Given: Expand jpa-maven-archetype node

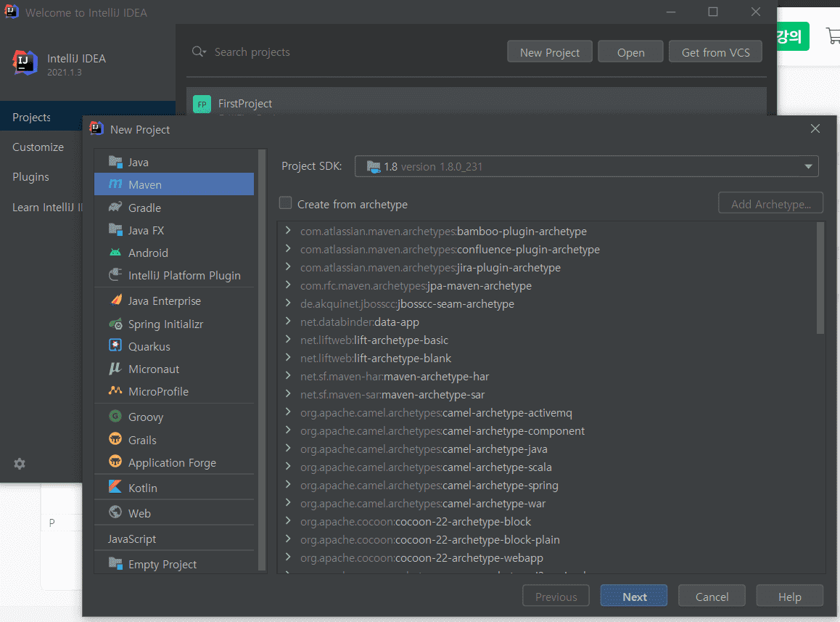Looking at the screenshot, I should coord(288,285).
